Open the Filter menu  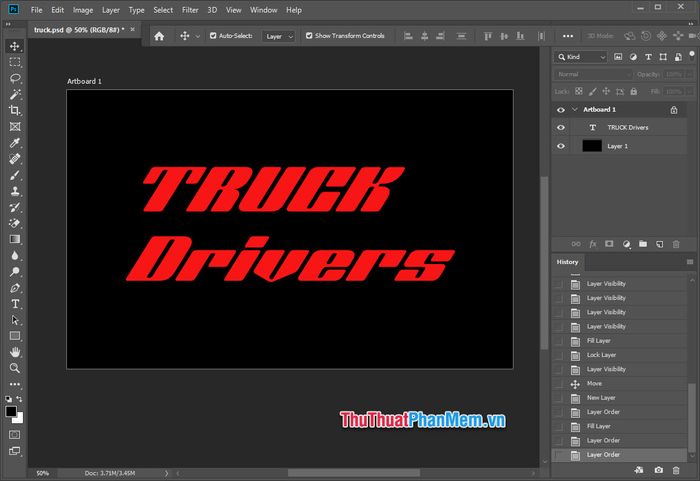point(190,10)
